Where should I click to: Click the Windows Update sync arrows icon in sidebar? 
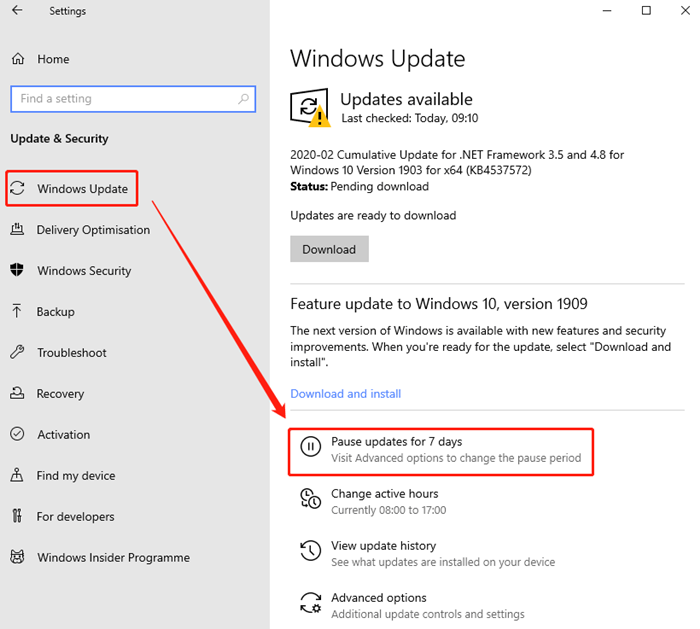pyautogui.click(x=17, y=188)
